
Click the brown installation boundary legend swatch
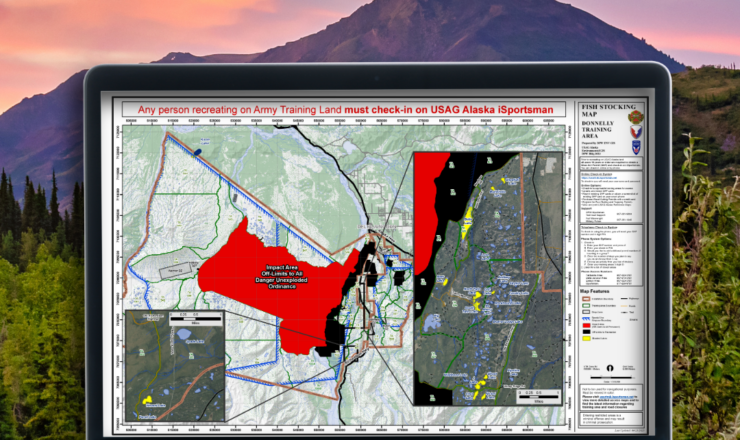coord(586,299)
